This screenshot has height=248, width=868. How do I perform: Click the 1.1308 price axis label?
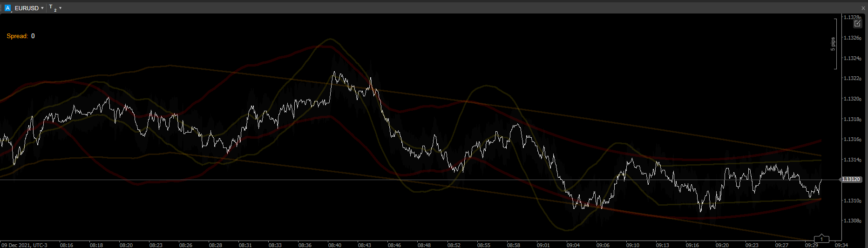pyautogui.click(x=852, y=221)
